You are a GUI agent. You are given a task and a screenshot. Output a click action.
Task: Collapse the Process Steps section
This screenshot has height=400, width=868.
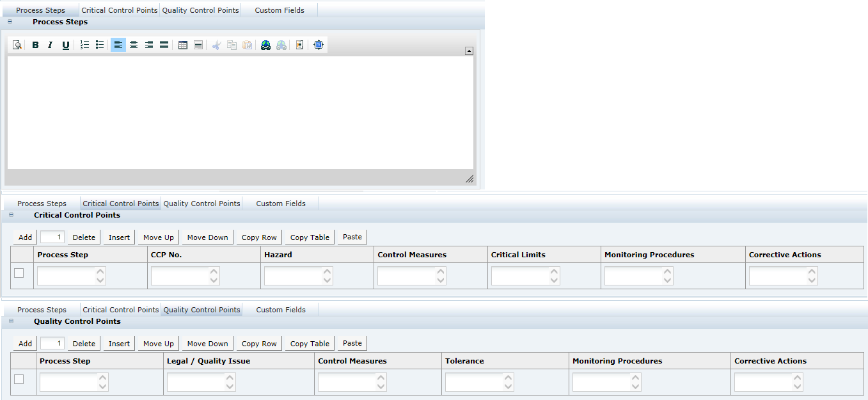[x=10, y=21]
